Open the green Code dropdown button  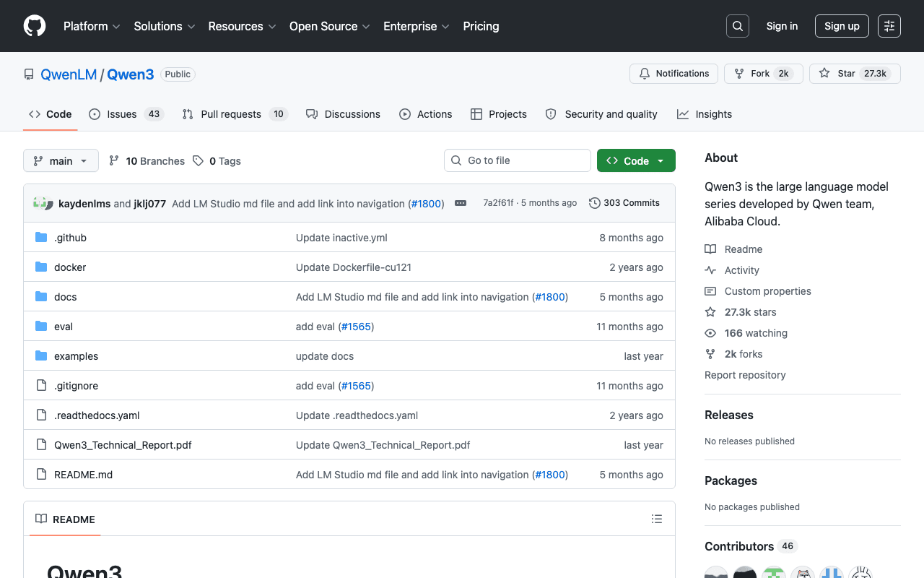(636, 160)
